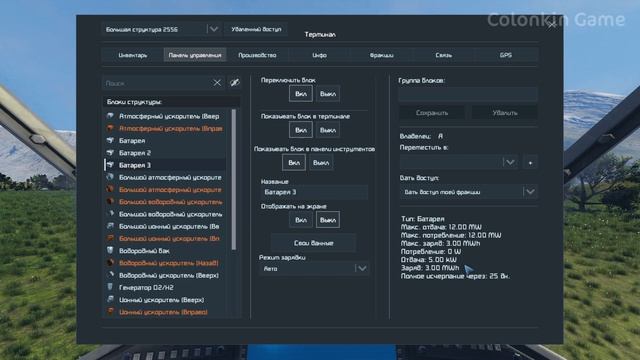
Task: Open the Производство tab
Action: (x=257, y=55)
